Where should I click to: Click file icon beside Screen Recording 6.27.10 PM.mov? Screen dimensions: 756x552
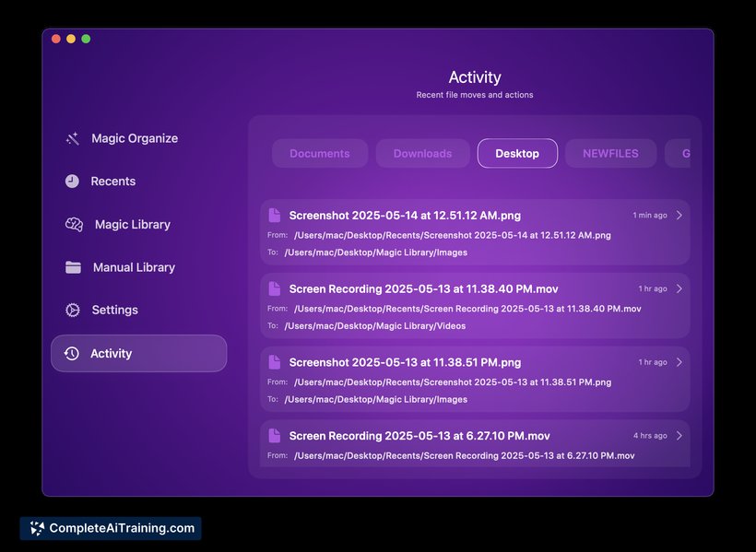click(275, 436)
